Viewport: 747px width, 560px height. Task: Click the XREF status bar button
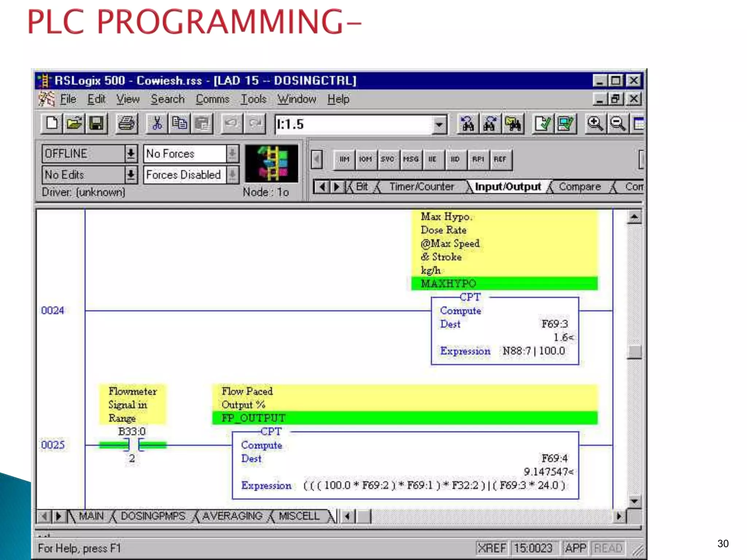pyautogui.click(x=491, y=548)
